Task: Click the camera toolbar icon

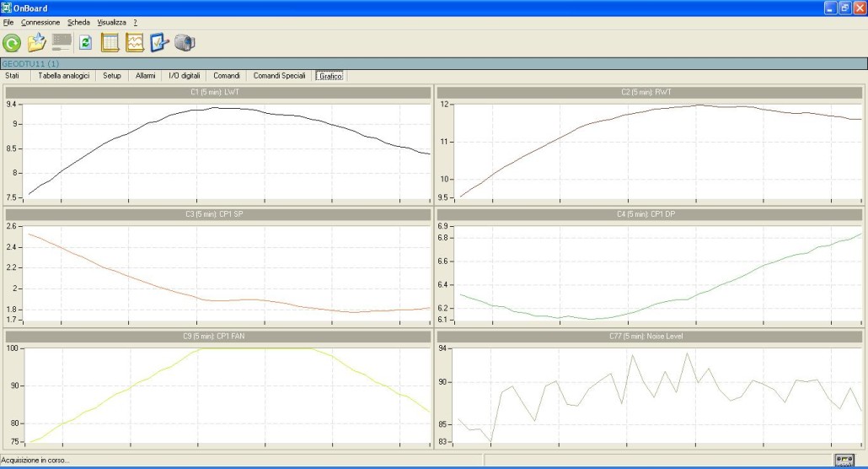Action: pyautogui.click(x=185, y=43)
